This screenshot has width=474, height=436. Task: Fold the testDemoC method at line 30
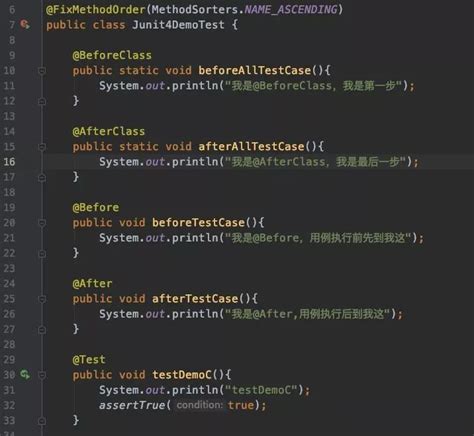click(42, 375)
